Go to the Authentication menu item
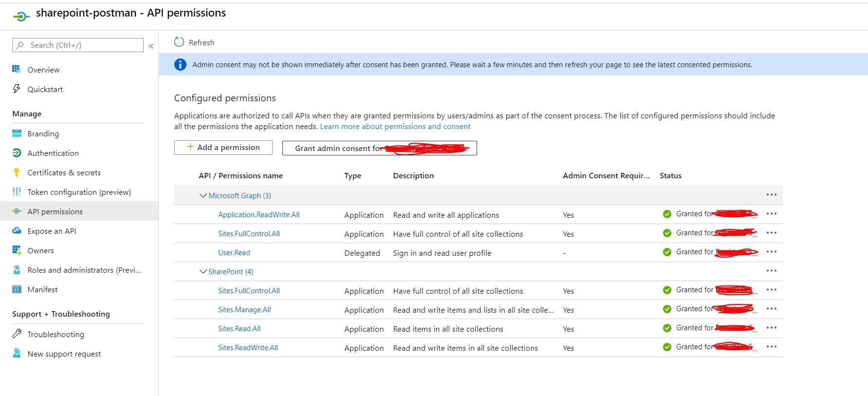The image size is (868, 396). point(53,153)
